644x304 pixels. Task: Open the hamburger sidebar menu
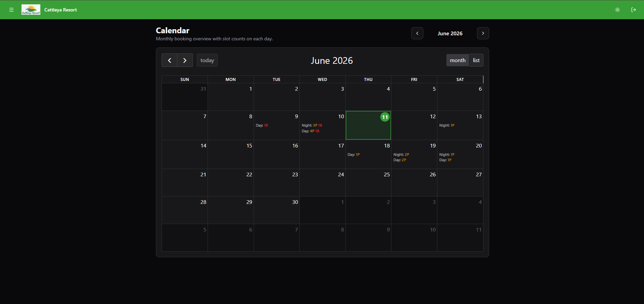pos(11,10)
